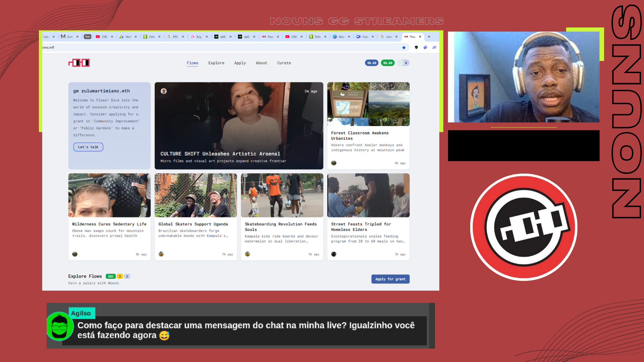
Task: Open Wilderness Cures Sedentary Life headline
Action: click(x=109, y=224)
